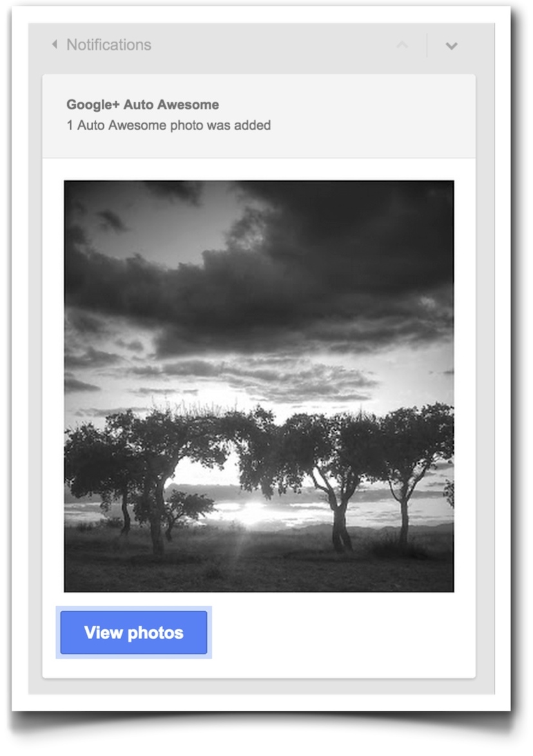Click the empty white area right of View photos
Screen dimensions: 533x756
(342, 633)
